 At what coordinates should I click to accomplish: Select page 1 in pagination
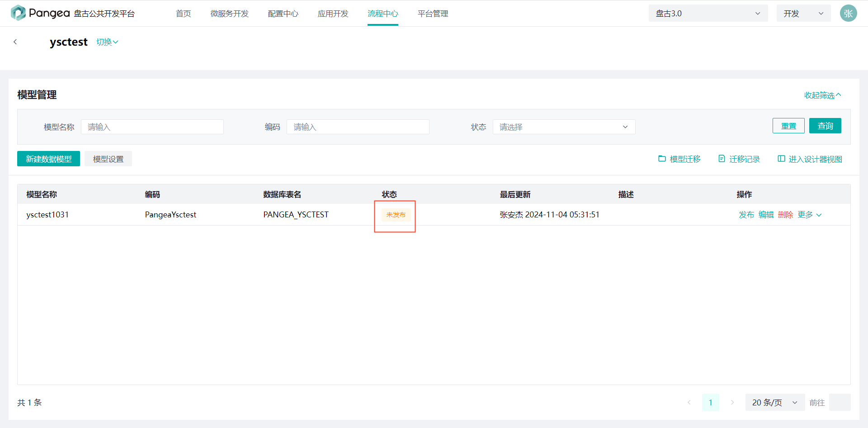coord(711,402)
